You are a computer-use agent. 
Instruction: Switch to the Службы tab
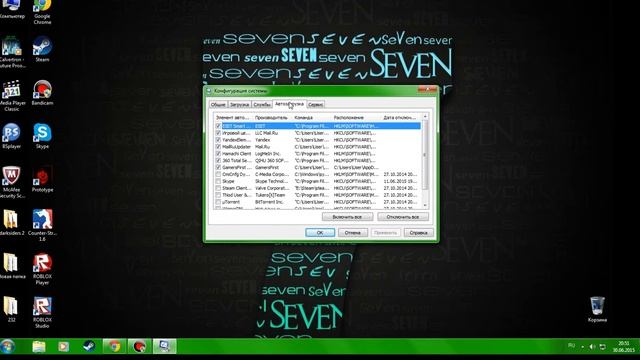(262, 104)
